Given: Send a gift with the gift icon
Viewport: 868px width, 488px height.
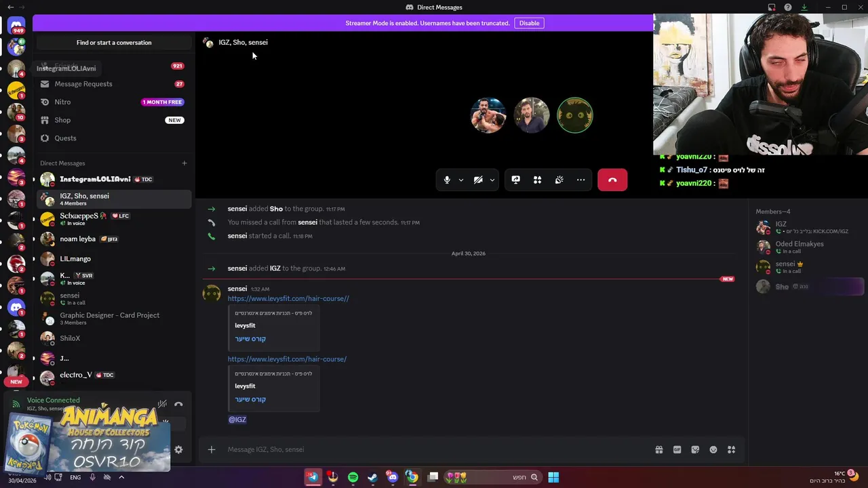Looking at the screenshot, I should (x=658, y=449).
